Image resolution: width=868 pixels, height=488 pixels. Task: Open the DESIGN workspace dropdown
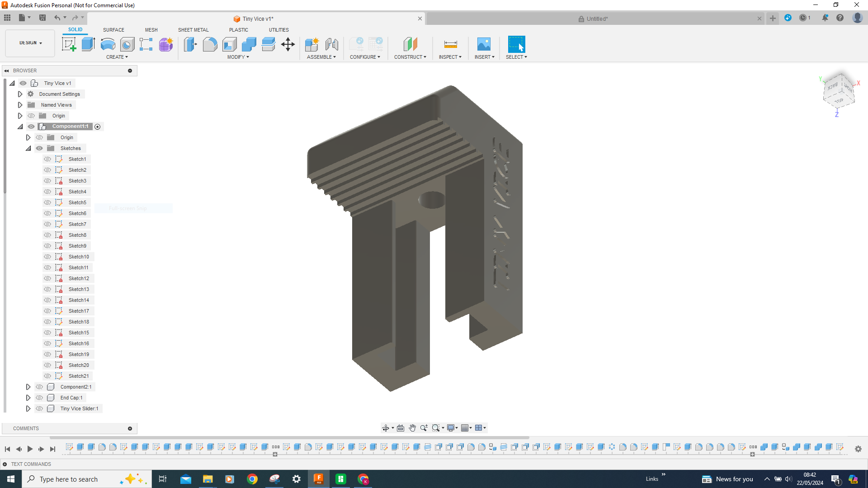click(x=30, y=43)
